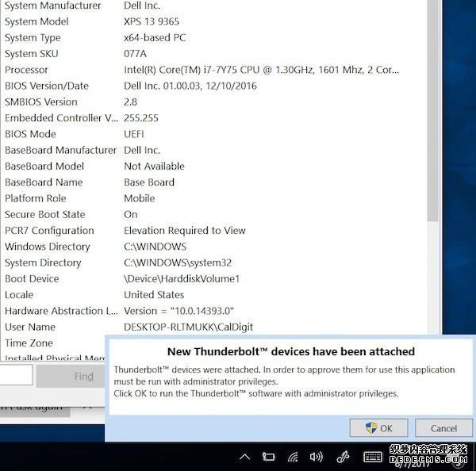Viewport: 476px width, 471px height.
Task: Open the battery status icon
Action: (x=269, y=457)
